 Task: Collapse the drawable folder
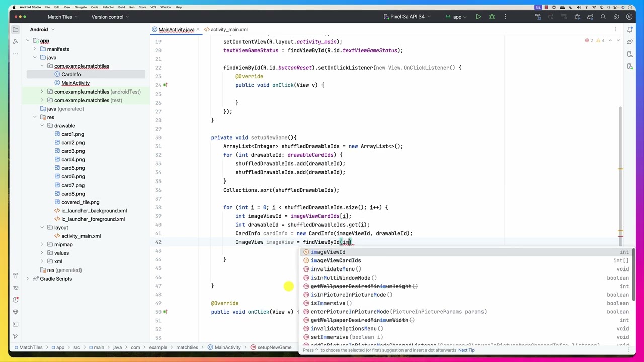tap(42, 126)
